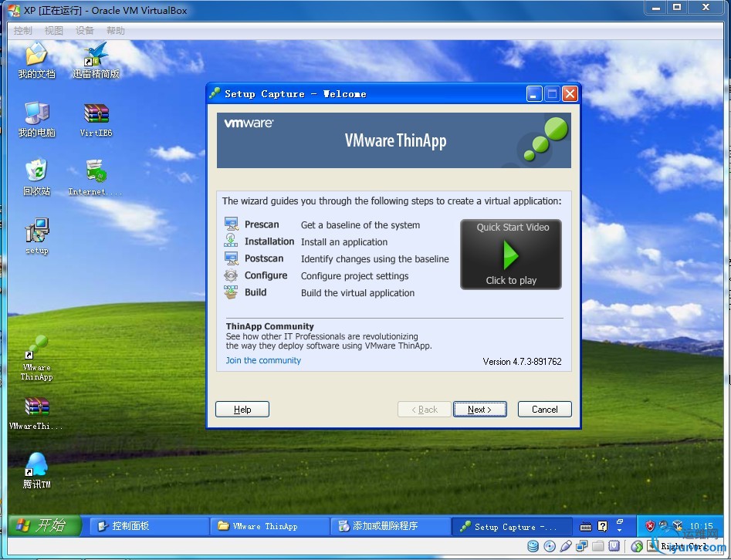
Task: Select the 我的文档 desktop icon
Action: click(36, 61)
